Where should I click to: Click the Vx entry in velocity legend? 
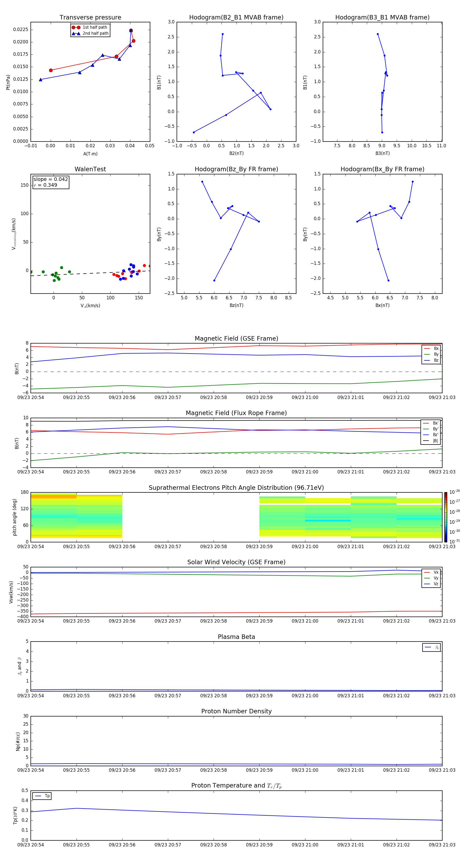[431, 573]
